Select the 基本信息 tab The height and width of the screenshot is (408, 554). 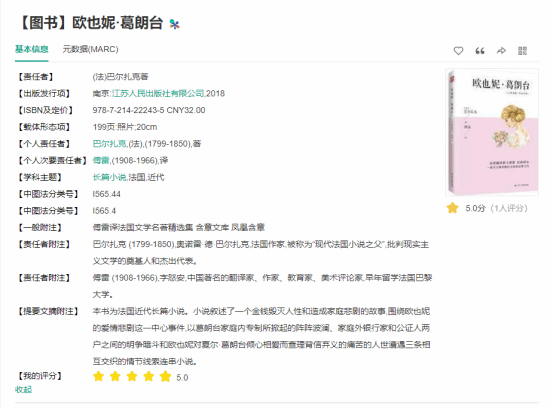point(31,49)
